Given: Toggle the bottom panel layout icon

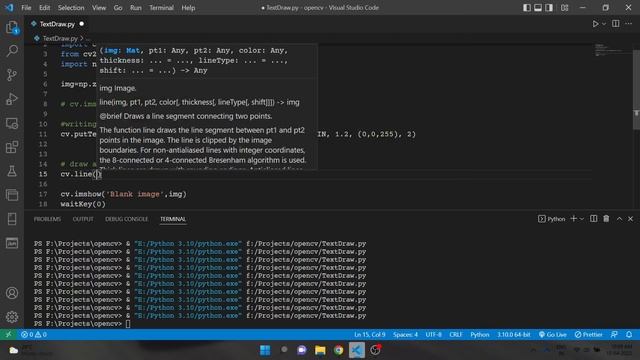Looking at the screenshot, I should click(x=538, y=8).
